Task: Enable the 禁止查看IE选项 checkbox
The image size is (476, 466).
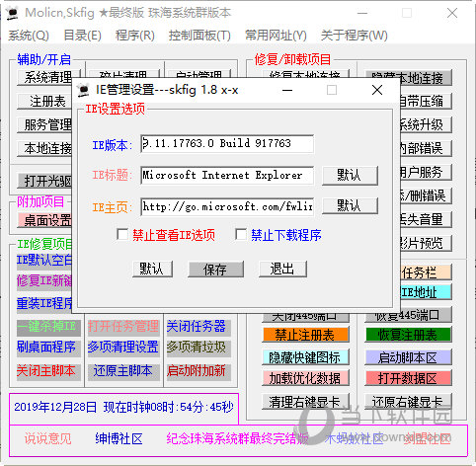Action: click(122, 235)
